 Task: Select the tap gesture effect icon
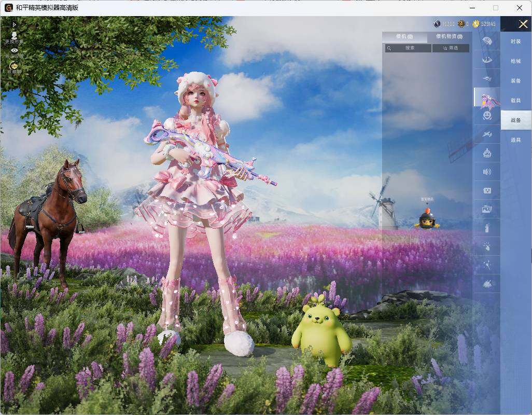(x=487, y=246)
